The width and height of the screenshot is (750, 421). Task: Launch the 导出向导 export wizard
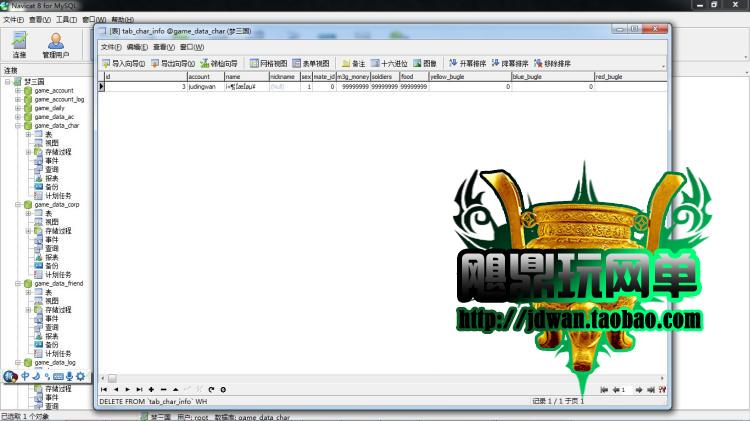(x=173, y=63)
